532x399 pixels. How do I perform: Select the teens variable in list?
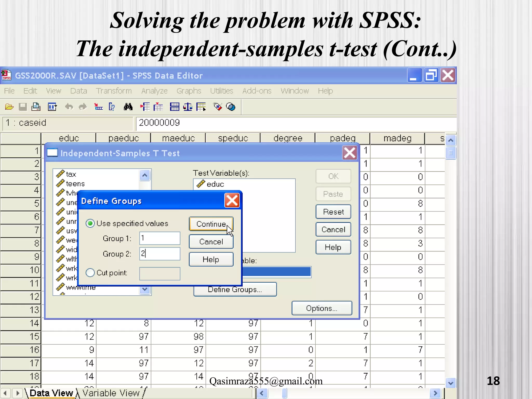click(x=75, y=184)
